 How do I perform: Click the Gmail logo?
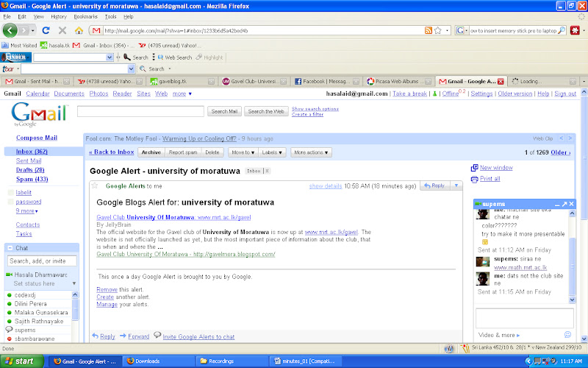coord(40,114)
